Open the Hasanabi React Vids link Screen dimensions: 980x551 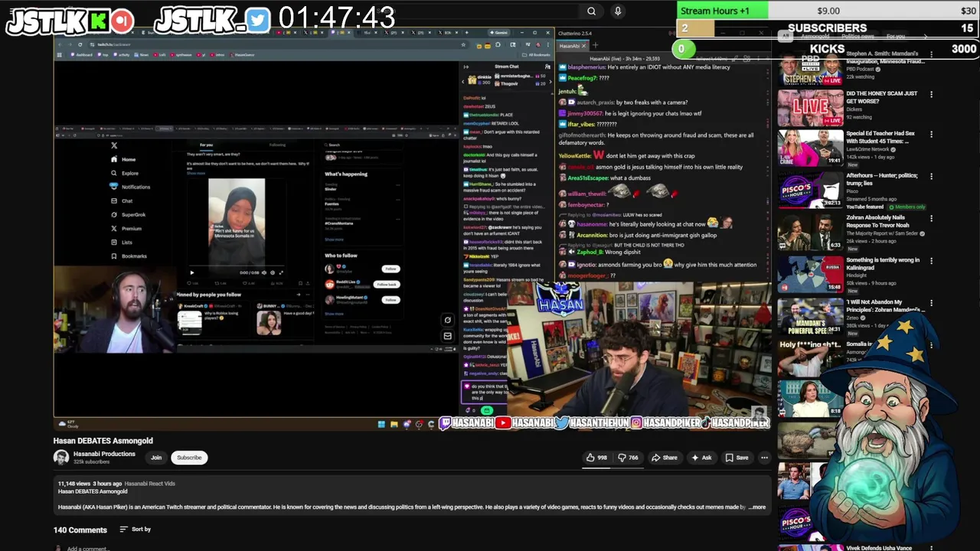click(150, 484)
